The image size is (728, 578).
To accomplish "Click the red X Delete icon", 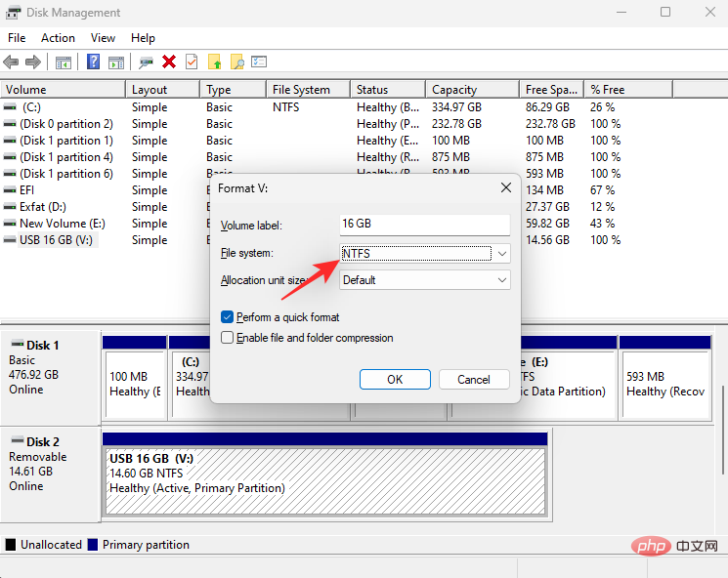I will click(x=169, y=62).
